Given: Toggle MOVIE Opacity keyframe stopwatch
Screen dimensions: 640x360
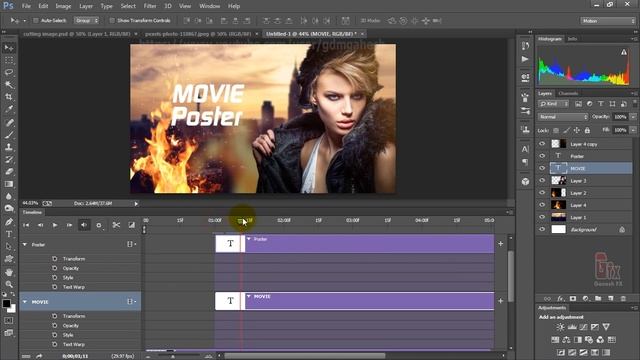Looking at the screenshot, I should click(55, 325).
